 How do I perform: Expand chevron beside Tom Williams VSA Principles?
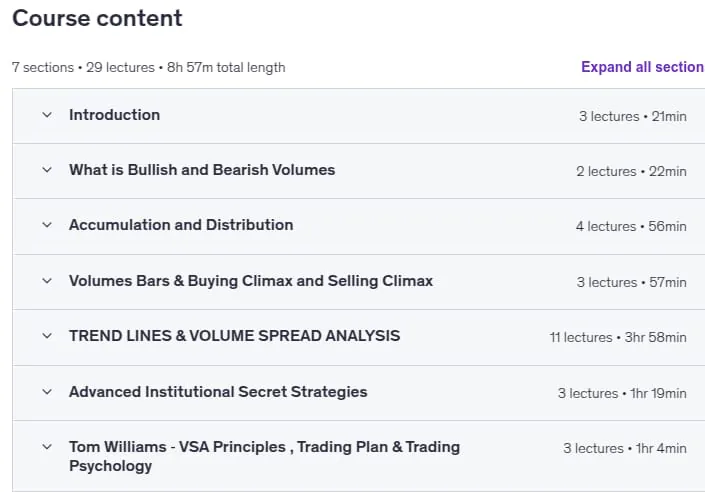(47, 447)
